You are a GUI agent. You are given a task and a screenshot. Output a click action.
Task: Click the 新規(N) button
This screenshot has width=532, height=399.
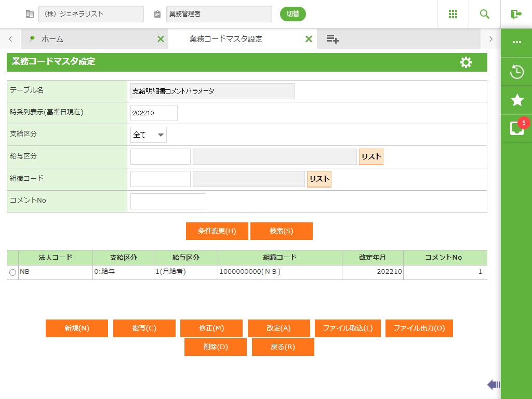coord(77,328)
